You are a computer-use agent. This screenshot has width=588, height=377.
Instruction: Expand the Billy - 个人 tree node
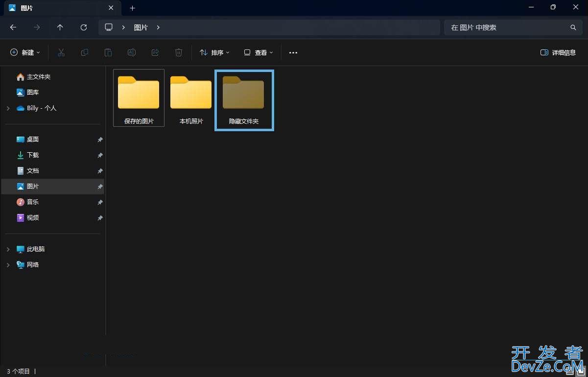click(x=8, y=108)
